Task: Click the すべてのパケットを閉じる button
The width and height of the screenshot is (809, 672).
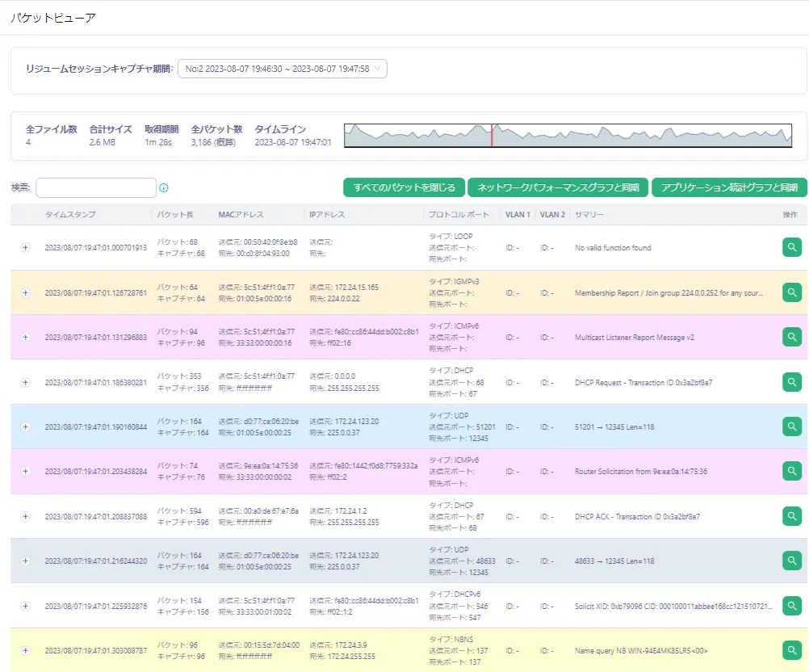Action: point(404,187)
